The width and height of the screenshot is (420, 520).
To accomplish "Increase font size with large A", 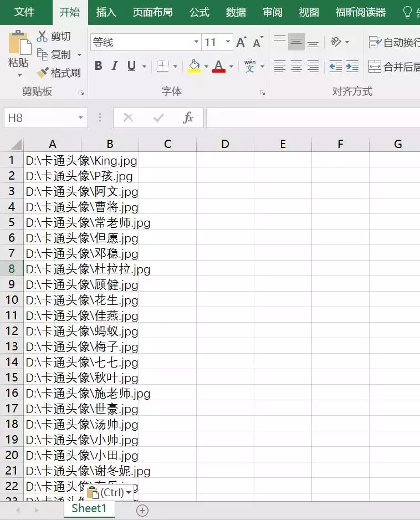I will (242, 42).
